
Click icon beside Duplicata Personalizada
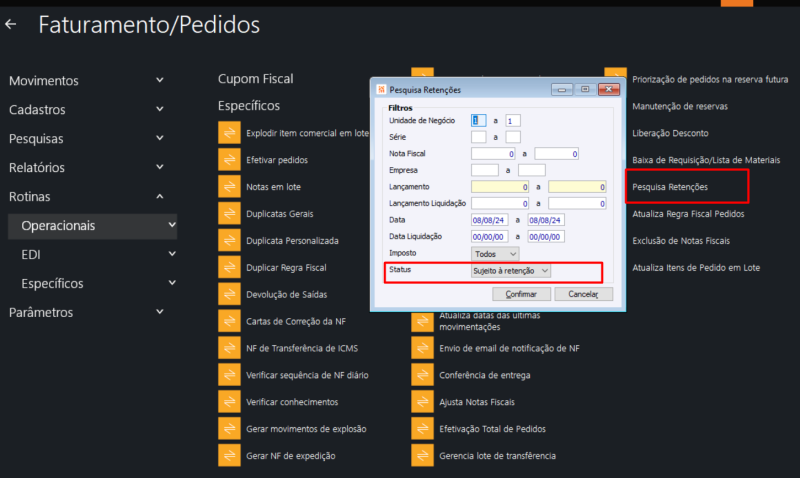pos(229,241)
